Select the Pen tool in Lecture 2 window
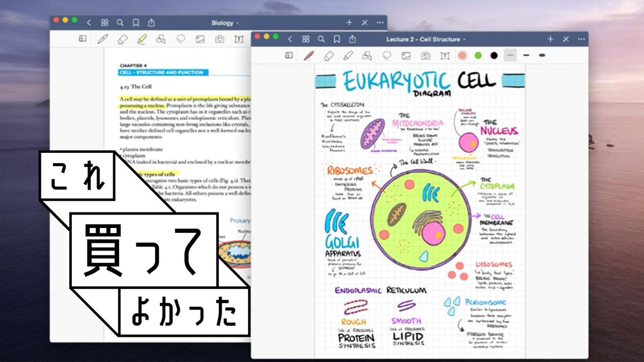This screenshot has height=362, width=644. (x=309, y=55)
